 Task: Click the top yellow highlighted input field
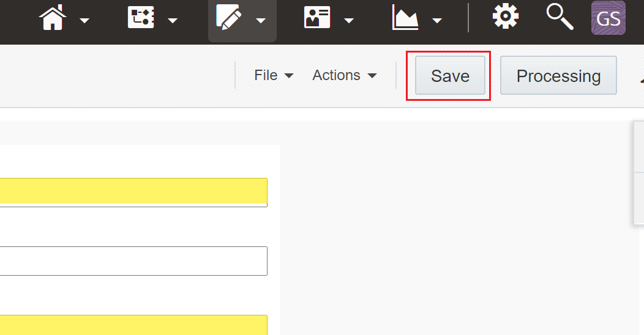click(133, 193)
